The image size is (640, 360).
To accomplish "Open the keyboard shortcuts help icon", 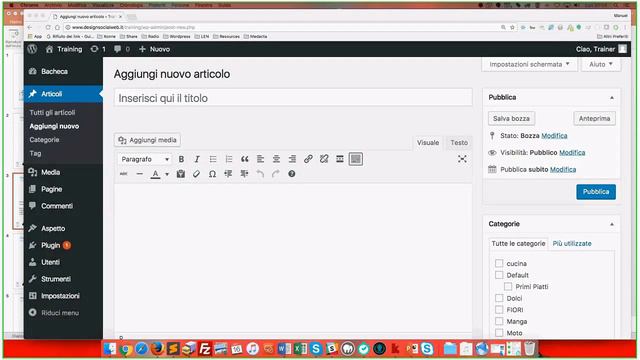I will [291, 174].
